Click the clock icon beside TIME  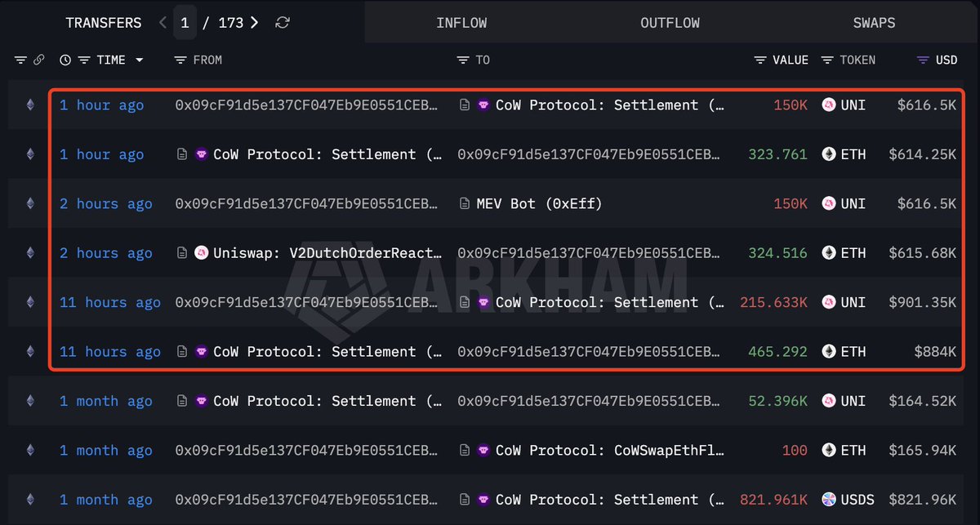[x=65, y=60]
